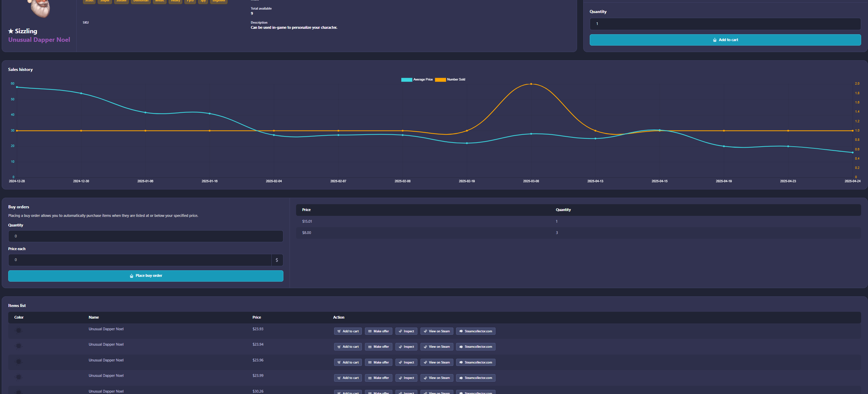View the $23.99 listing on Steam
Image resolution: width=868 pixels, height=394 pixels.
click(437, 378)
